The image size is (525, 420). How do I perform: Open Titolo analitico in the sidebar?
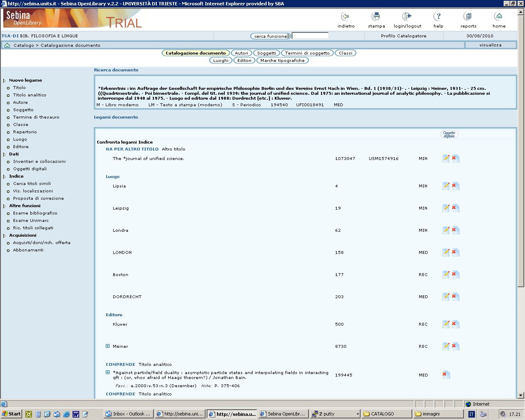click(x=30, y=95)
